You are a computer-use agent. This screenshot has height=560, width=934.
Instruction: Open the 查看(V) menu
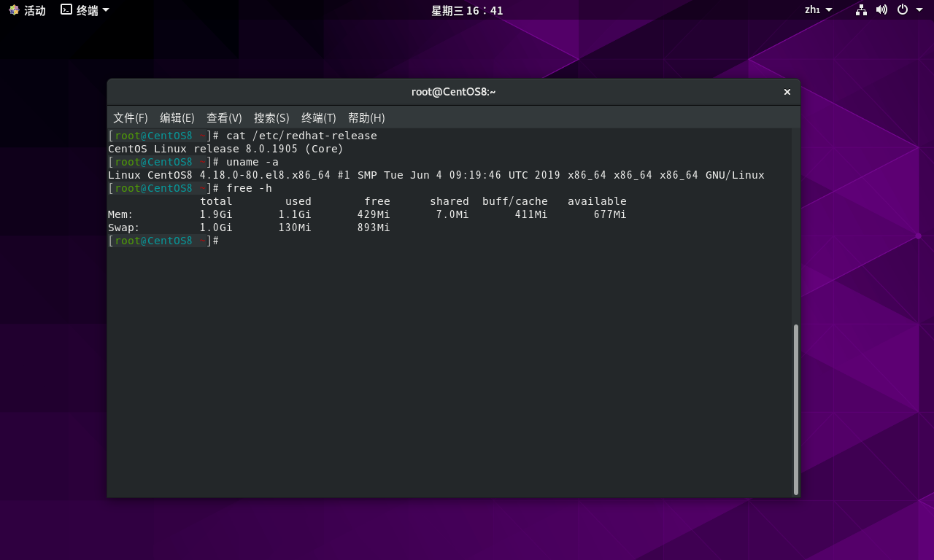click(224, 118)
